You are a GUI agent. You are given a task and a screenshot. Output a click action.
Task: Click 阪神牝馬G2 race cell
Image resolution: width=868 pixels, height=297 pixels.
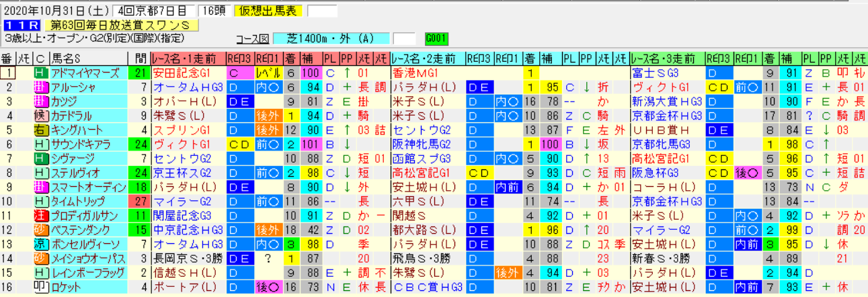pos(428,143)
